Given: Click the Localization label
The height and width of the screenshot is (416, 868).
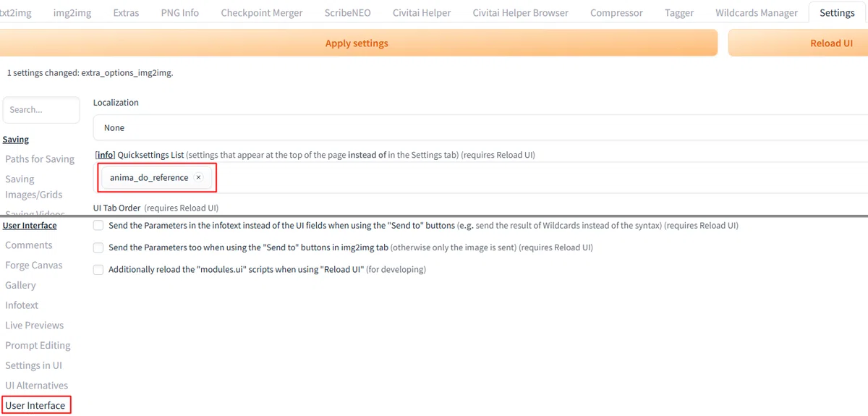Looking at the screenshot, I should 116,103.
